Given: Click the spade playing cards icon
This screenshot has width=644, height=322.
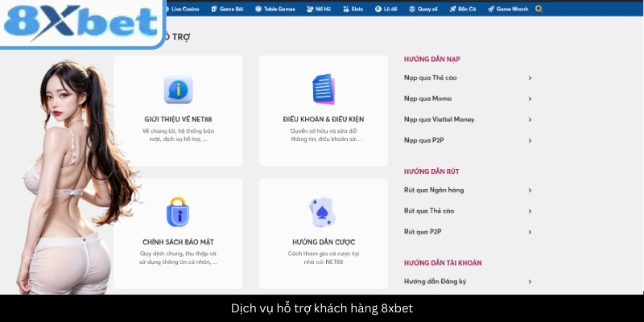Looking at the screenshot, I should point(323,213).
